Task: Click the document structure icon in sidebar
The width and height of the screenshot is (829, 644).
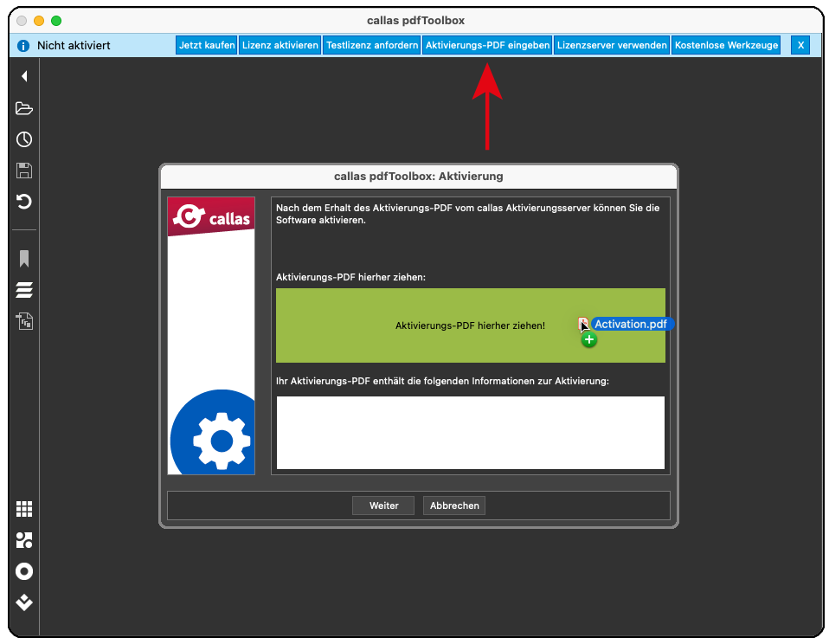Action: 24,321
